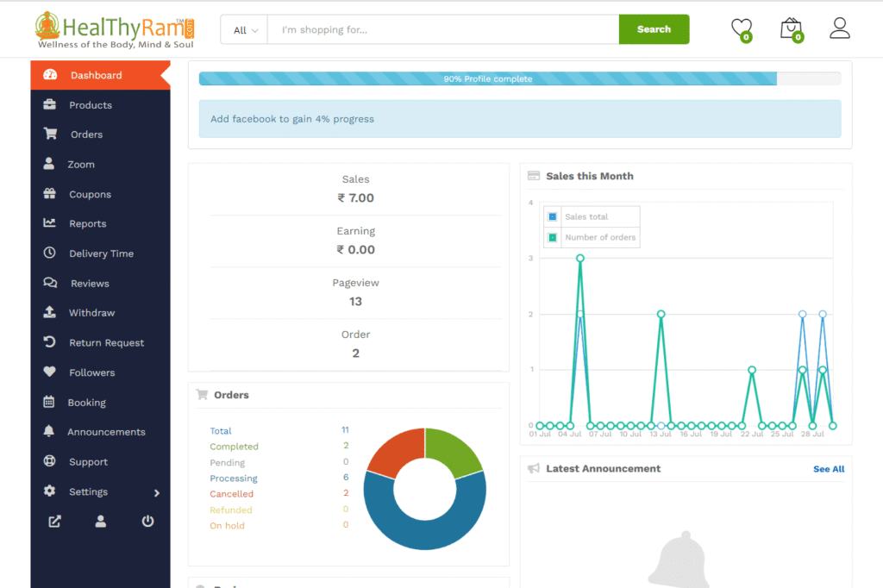Click the HealThyRam logo
The image size is (883, 588).
(x=115, y=30)
